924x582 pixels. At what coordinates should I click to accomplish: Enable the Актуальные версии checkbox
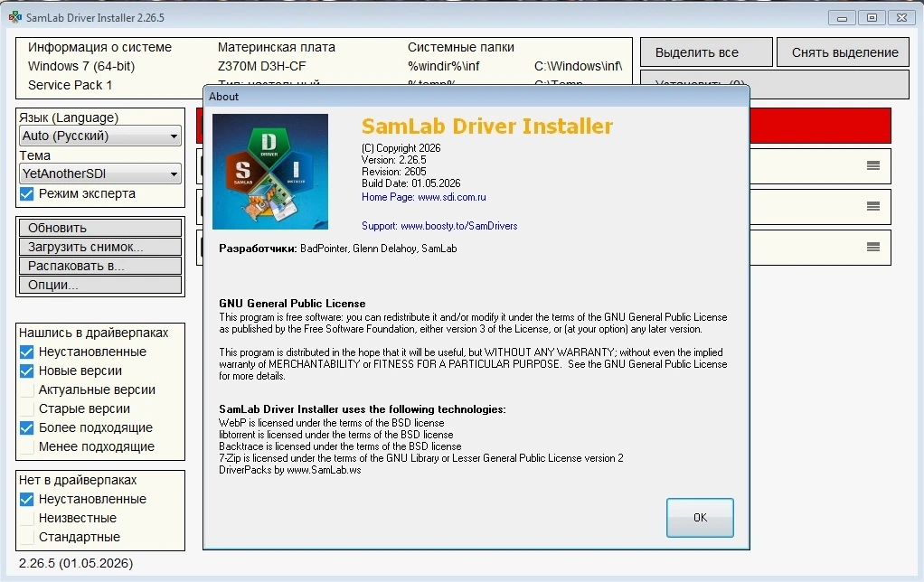click(26, 390)
